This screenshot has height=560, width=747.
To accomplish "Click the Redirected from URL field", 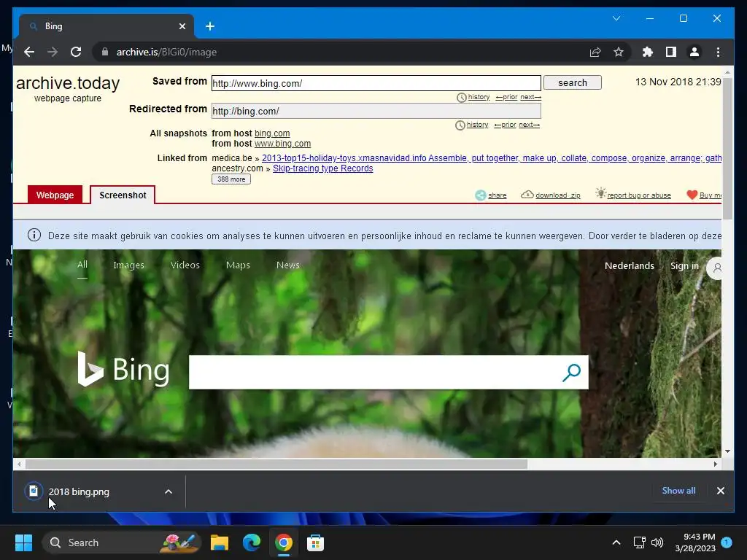I will tap(376, 111).
